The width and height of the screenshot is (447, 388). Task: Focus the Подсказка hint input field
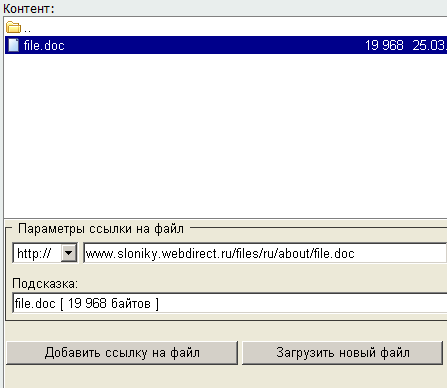click(x=230, y=303)
